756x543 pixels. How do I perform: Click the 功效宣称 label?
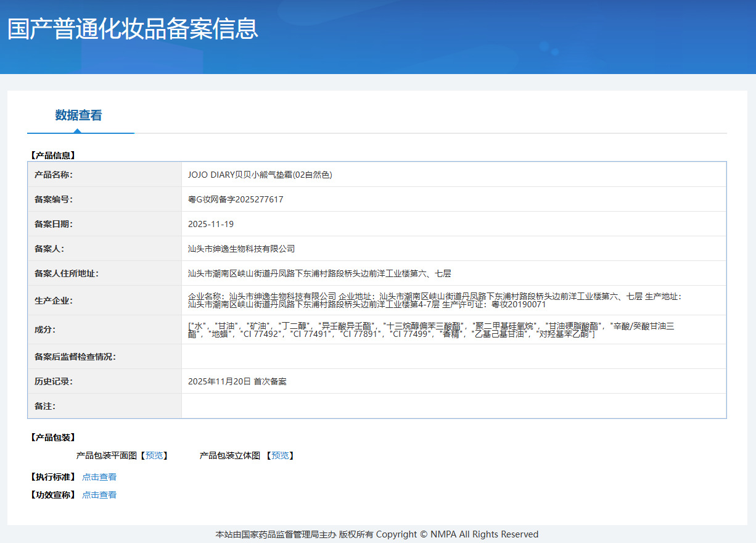click(x=52, y=495)
